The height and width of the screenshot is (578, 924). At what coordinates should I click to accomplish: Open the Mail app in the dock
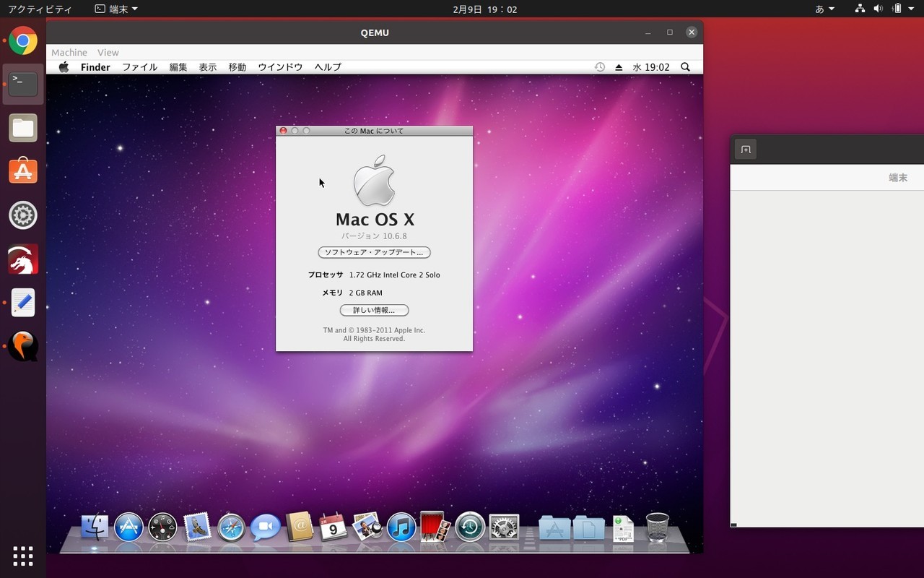click(x=197, y=527)
